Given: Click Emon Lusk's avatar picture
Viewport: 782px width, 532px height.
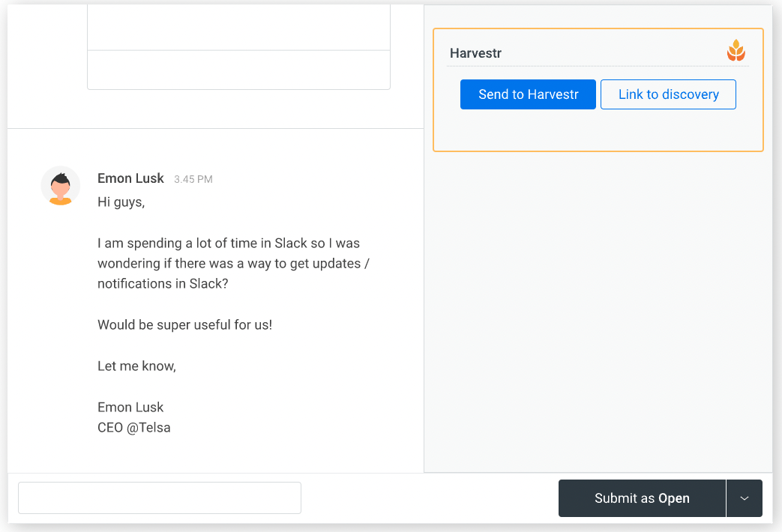Looking at the screenshot, I should tap(60, 186).
